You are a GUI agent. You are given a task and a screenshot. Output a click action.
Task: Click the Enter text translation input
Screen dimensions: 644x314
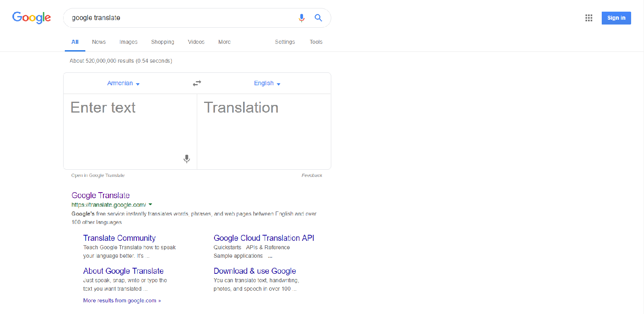(x=130, y=131)
